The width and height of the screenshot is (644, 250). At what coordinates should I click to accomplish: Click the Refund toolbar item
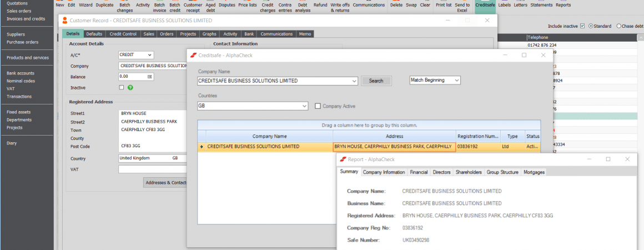tap(320, 6)
